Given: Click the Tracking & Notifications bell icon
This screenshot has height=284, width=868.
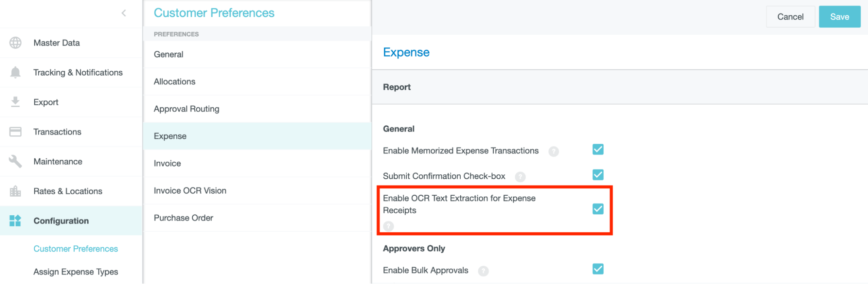Looking at the screenshot, I should tap(16, 72).
